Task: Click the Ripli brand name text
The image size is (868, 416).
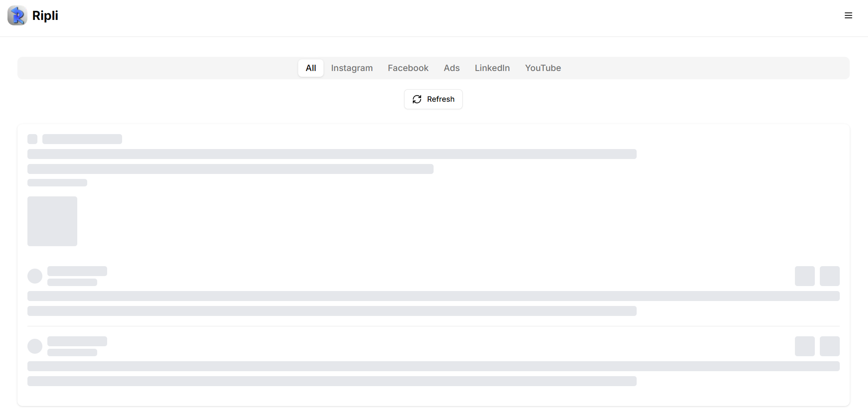Action: point(45,15)
